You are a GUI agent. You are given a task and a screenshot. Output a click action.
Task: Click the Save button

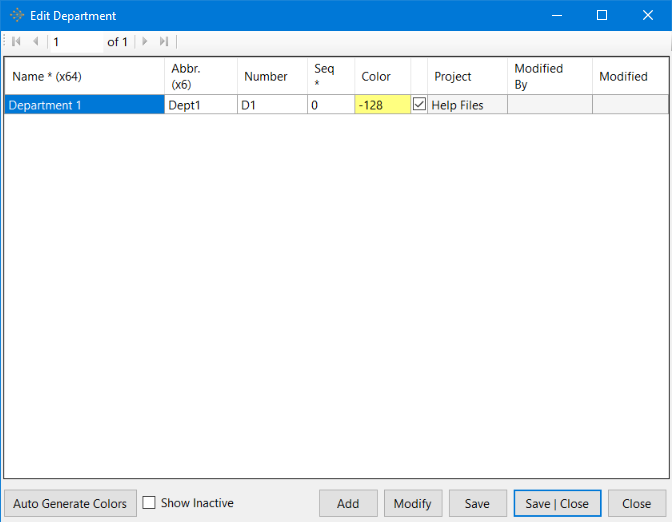pyautogui.click(x=477, y=503)
